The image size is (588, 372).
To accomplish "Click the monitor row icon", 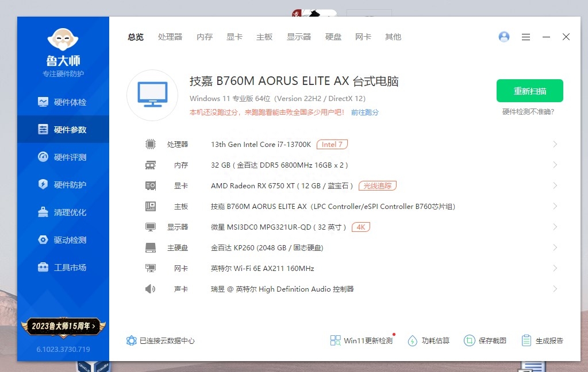I will (151, 227).
